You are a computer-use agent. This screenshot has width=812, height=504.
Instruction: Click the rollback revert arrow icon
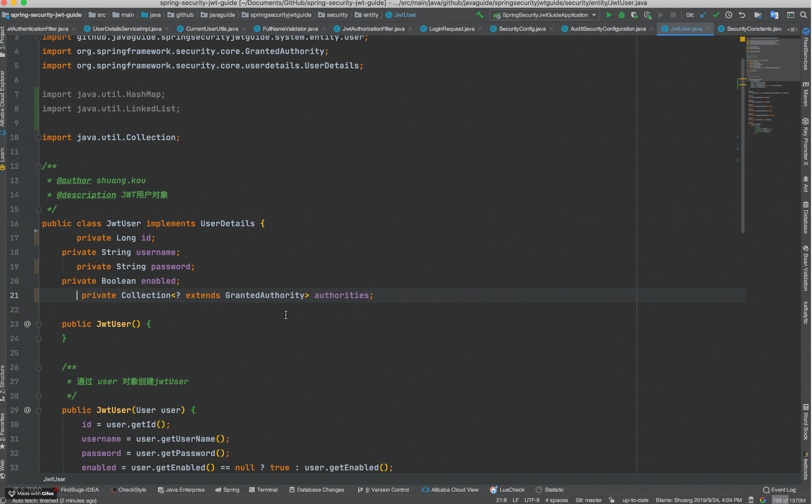click(742, 15)
